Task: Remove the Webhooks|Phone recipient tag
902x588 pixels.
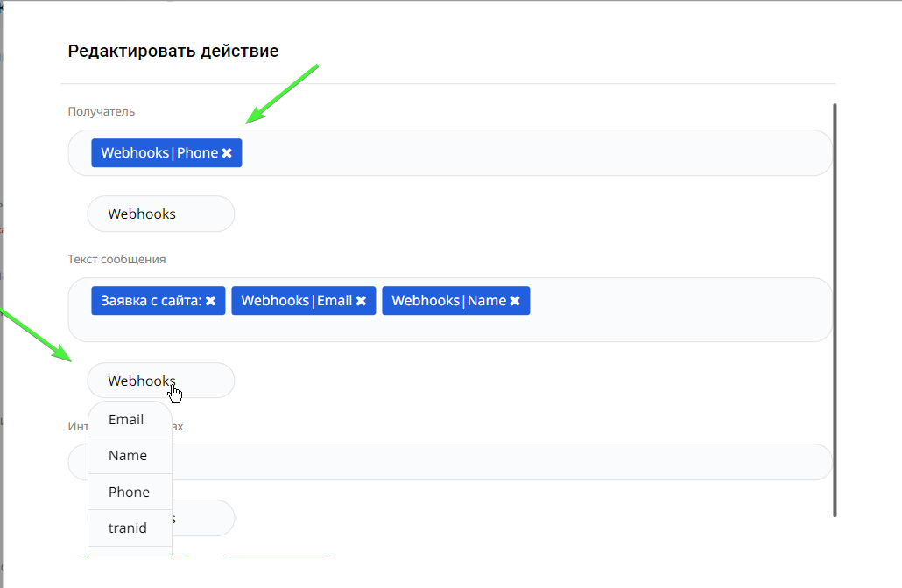Action: click(x=227, y=153)
